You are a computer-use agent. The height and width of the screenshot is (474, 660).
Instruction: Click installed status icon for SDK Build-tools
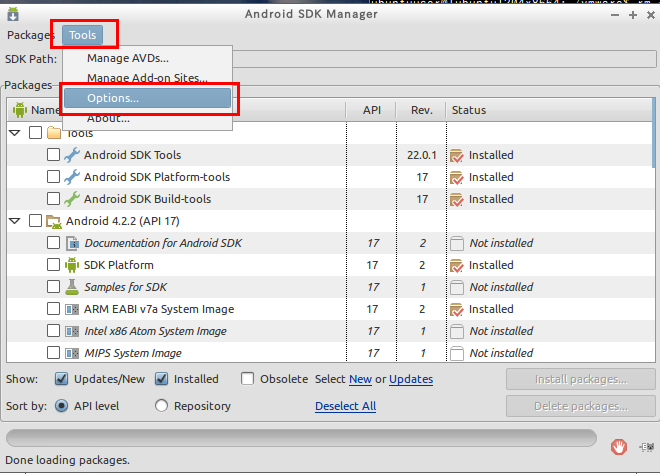457,199
